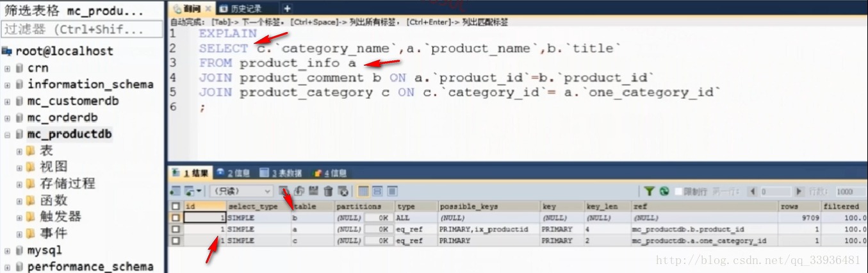The width and height of the screenshot is (868, 273).
Task: Select the text view mode icon
Action: coord(392,191)
